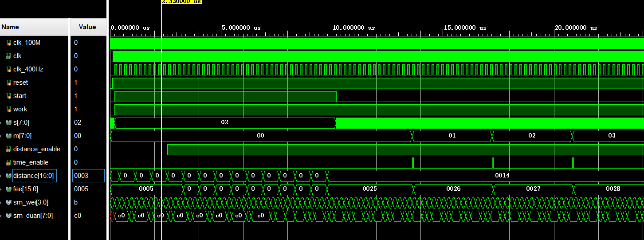Click the start signal icon
This screenshot has width=644, height=240.
(x=8, y=96)
